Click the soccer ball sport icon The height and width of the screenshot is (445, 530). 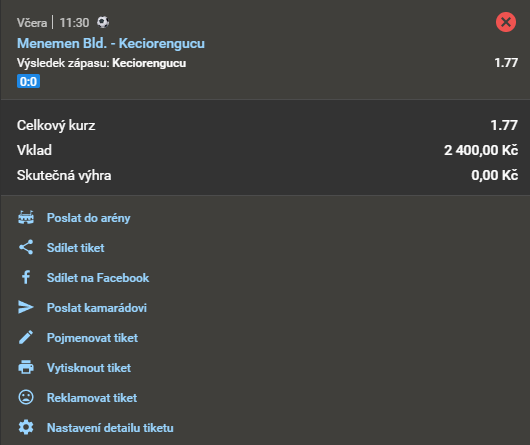coord(103,22)
